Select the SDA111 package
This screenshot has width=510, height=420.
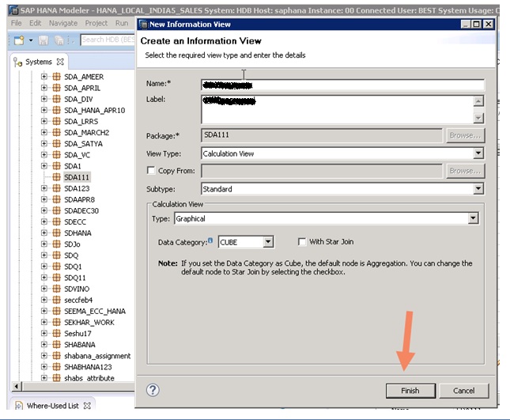pyautogui.click(x=77, y=177)
